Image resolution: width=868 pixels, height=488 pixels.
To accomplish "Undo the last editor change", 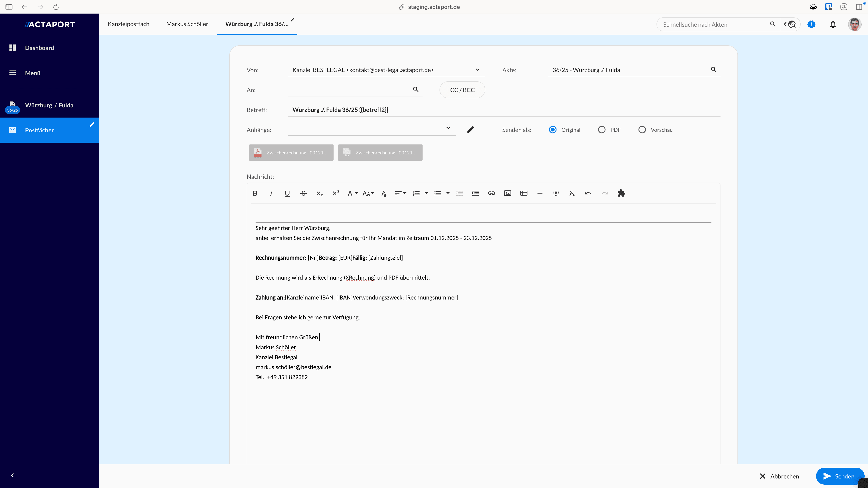I will pyautogui.click(x=588, y=193).
